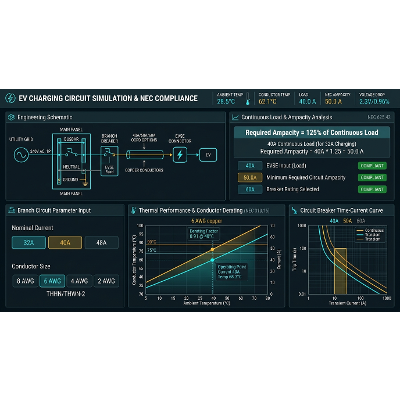The height and width of the screenshot is (400, 400).
Task: Click the Engineering Schematic gear icon
Action: pos(11,117)
